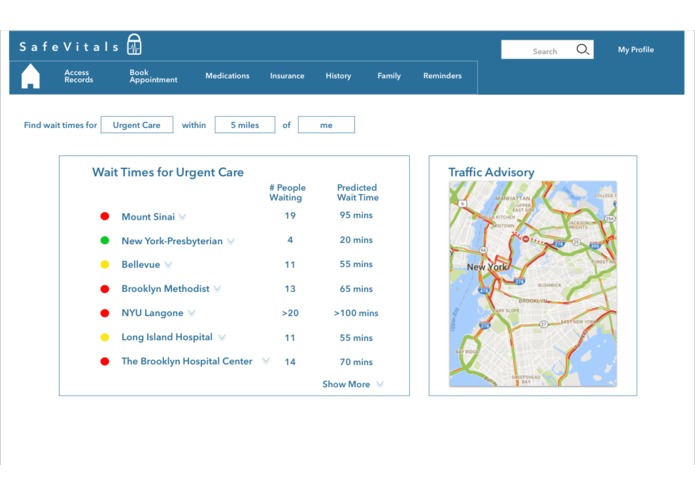The width and height of the screenshot is (695, 494).
Task: Click the SafeVitals padlock logo
Action: coord(134,44)
